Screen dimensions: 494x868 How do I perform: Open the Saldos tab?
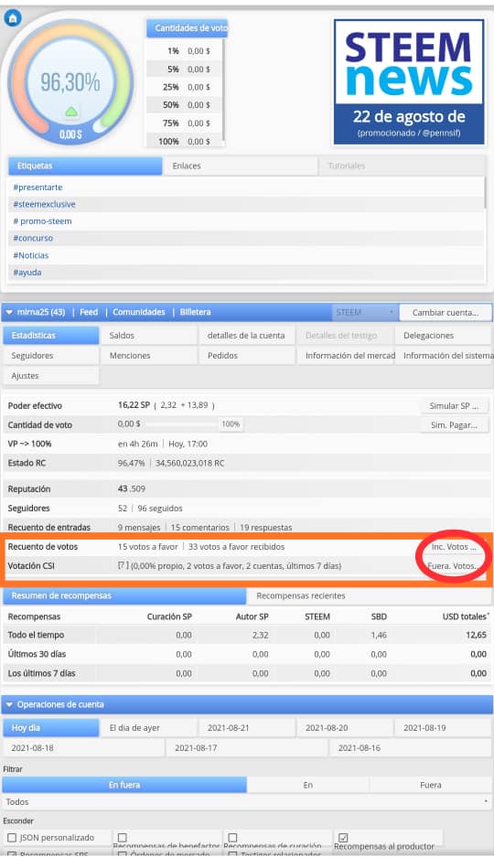[148, 336]
